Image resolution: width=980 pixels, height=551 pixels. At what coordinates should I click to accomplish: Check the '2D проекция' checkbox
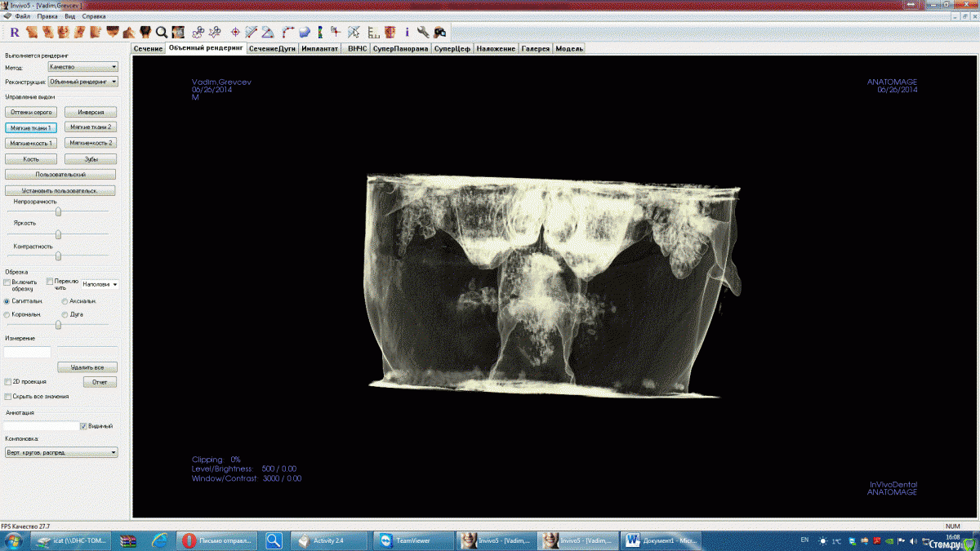7,381
